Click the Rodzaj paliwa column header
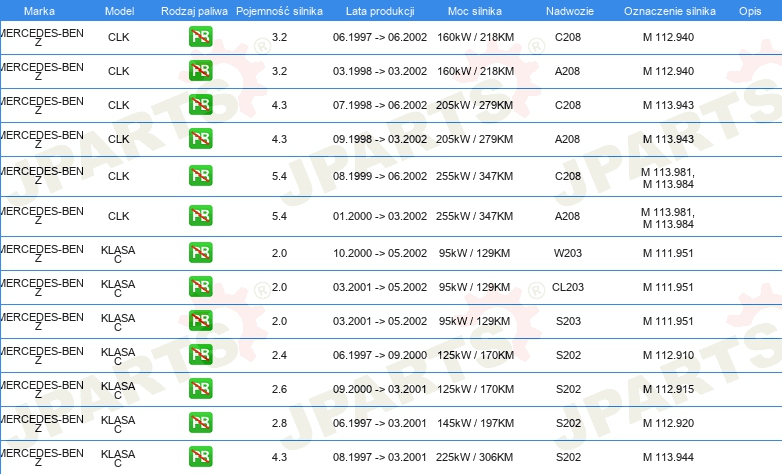782x474 pixels. point(194,11)
